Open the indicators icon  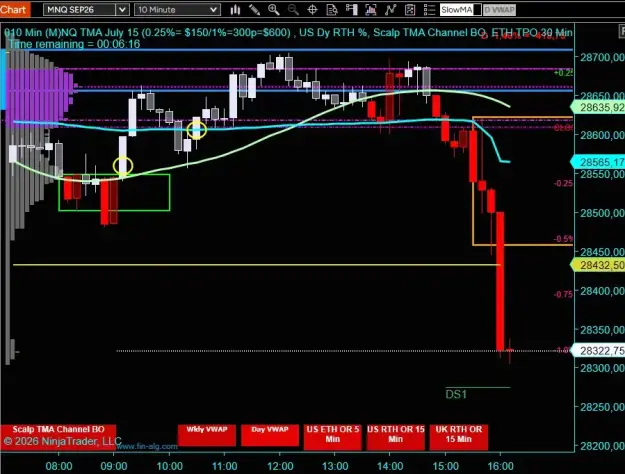pyautogui.click(x=371, y=10)
